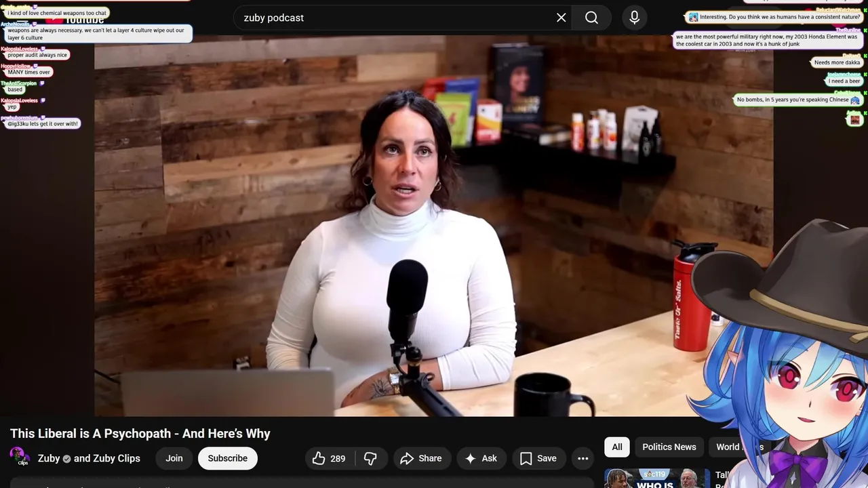Click chat message 'i kind of love chemical weapons'
The width and height of the screenshot is (868, 488).
click(57, 13)
